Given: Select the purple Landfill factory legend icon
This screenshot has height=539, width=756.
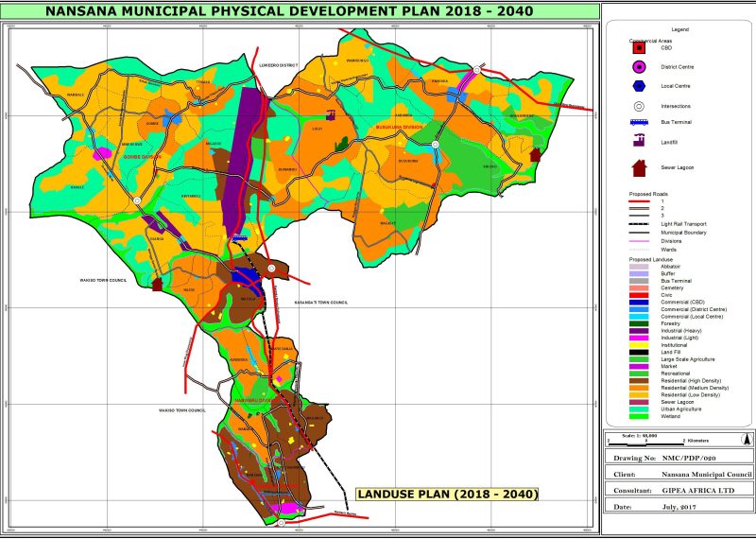Looking at the screenshot, I should [639, 142].
